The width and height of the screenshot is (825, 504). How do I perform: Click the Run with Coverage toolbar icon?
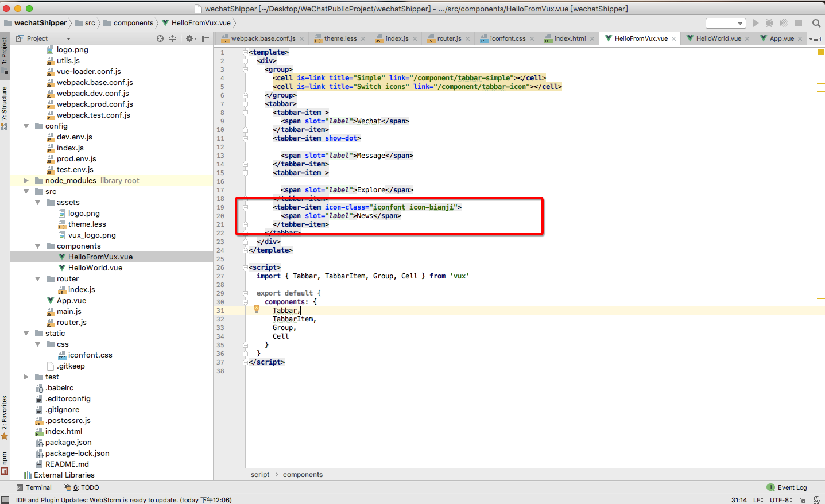pos(784,23)
